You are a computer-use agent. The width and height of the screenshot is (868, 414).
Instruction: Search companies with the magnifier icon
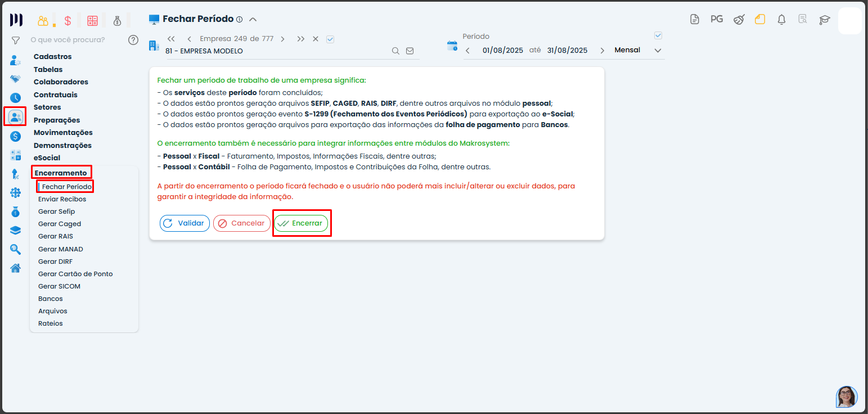click(x=396, y=51)
